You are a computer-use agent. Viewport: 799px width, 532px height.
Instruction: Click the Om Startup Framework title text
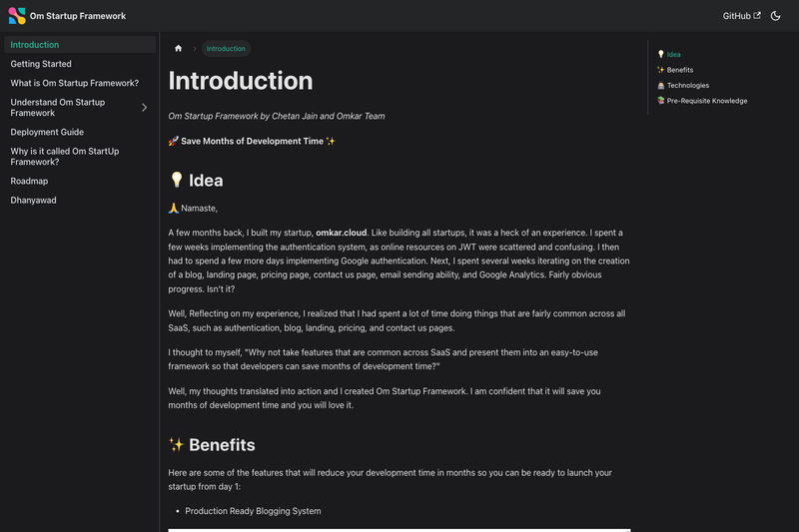(x=78, y=16)
